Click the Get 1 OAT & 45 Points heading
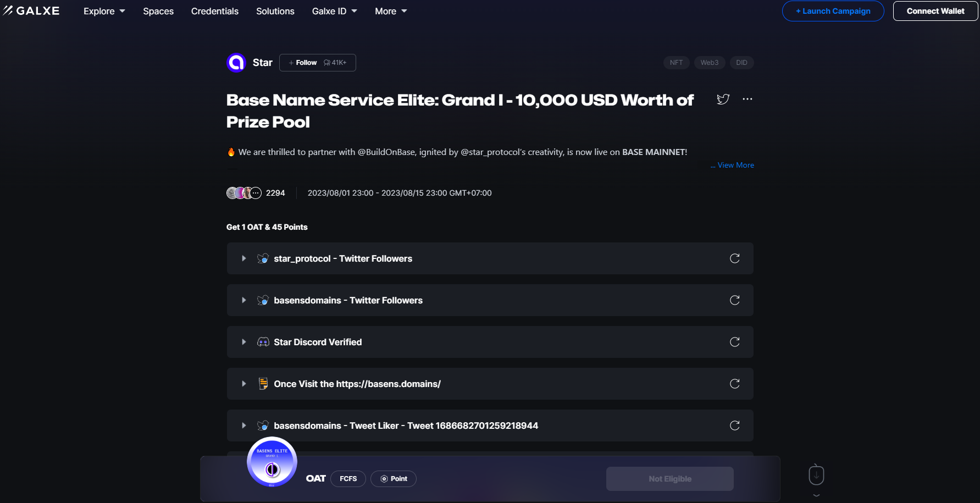 point(267,227)
